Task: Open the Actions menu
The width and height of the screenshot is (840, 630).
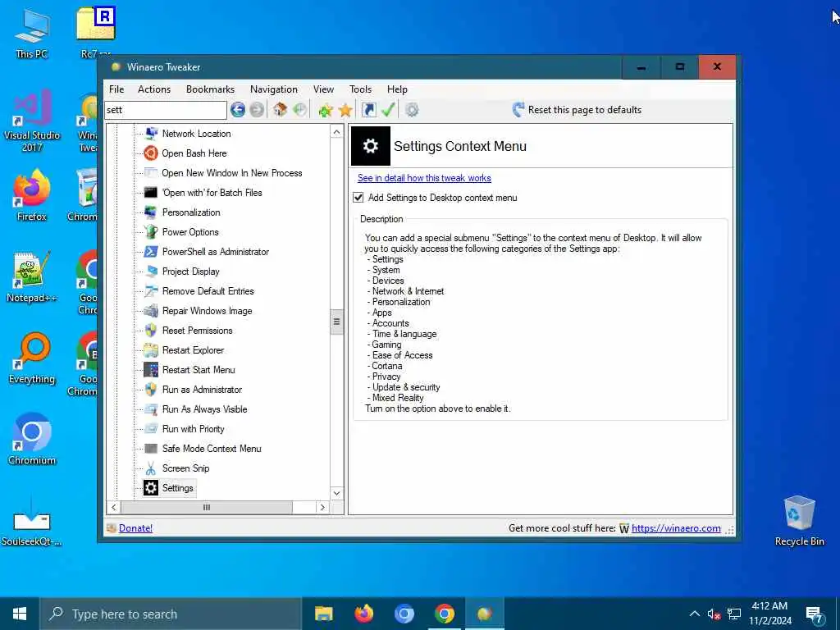Action: click(x=153, y=89)
